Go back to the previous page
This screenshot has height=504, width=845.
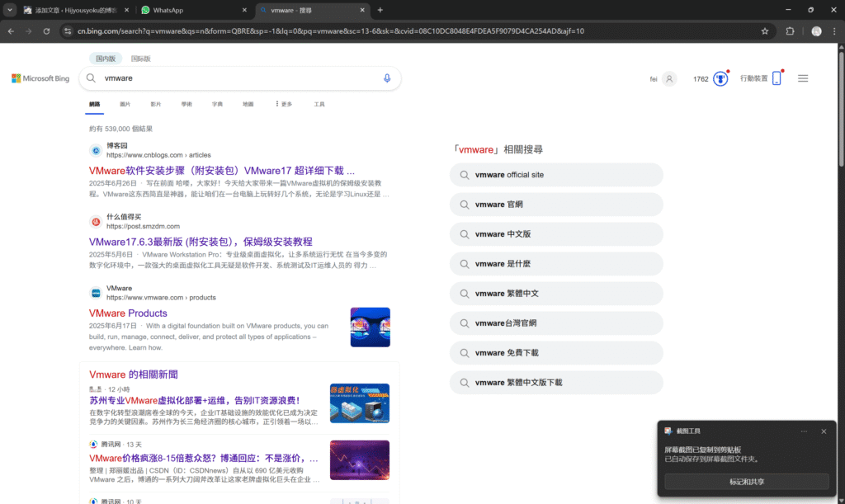tap(11, 31)
